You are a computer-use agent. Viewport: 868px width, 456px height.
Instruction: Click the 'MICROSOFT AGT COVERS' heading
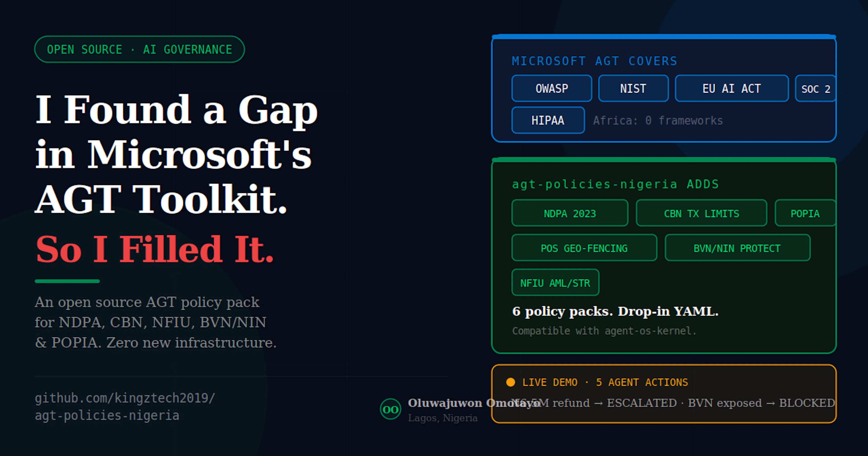(x=594, y=61)
